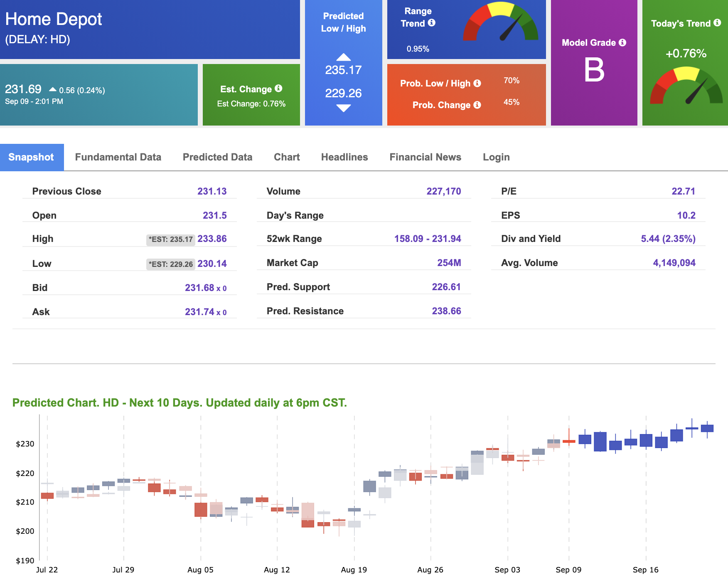Viewport: 728px width, 582px height.
Task: Click info icon beside Prob. Low / High
Action: coord(477,83)
